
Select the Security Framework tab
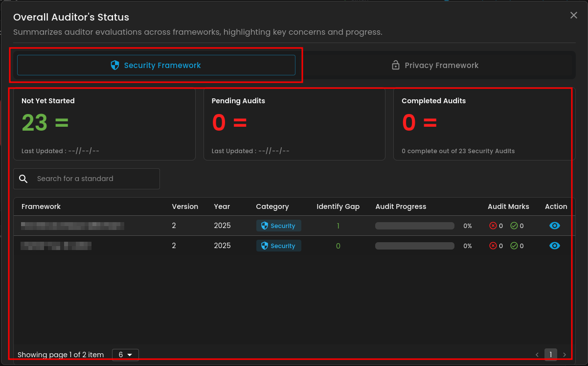click(x=156, y=65)
